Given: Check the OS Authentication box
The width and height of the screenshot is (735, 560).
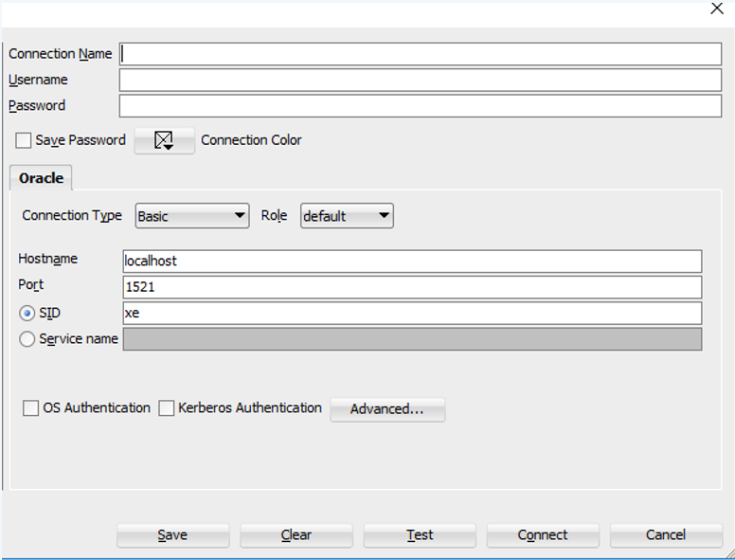Looking at the screenshot, I should (31, 408).
